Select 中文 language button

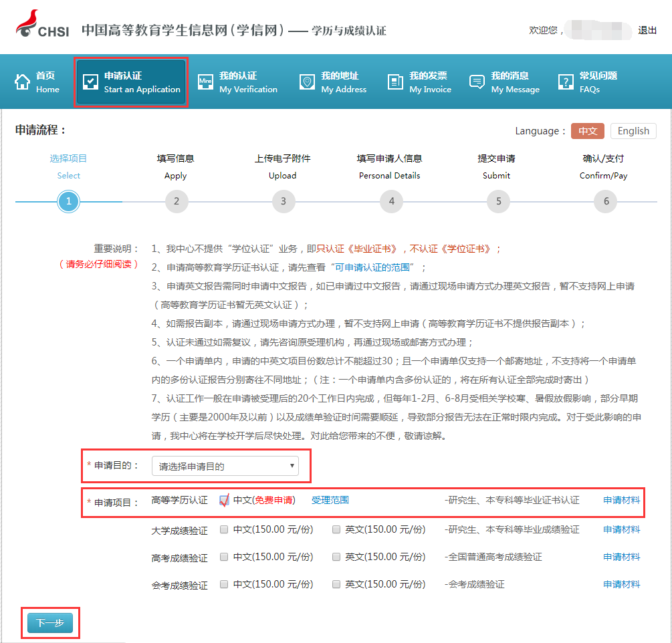point(588,131)
